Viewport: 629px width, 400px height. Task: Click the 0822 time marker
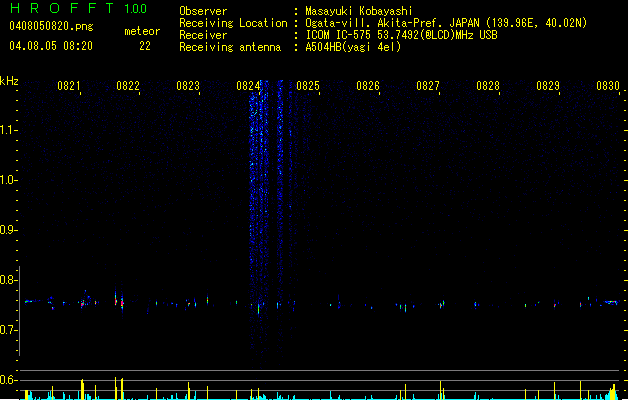(128, 86)
